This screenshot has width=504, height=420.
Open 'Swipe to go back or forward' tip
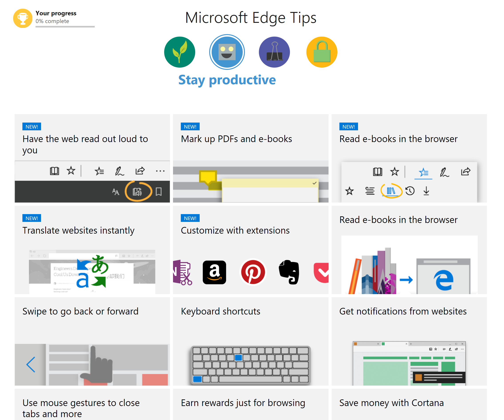click(x=92, y=341)
